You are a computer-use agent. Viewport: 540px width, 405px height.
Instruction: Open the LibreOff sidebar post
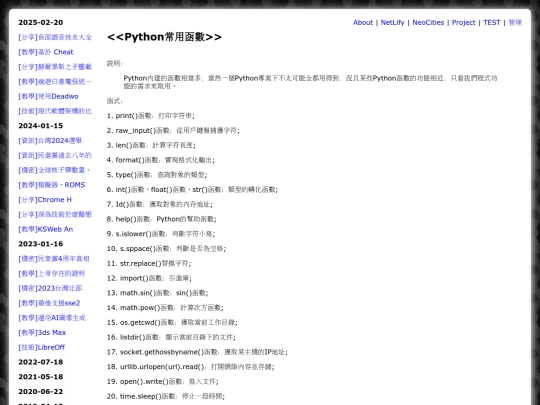click(41, 347)
